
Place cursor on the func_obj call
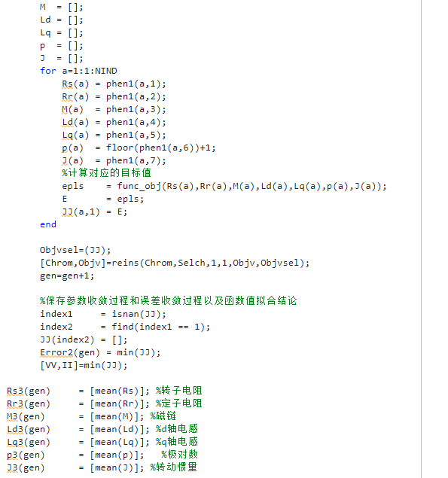point(252,186)
